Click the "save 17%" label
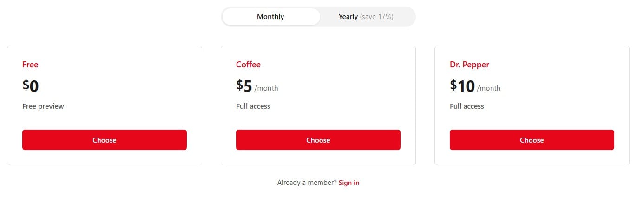Viewport: 644px width, 197px height. [x=377, y=17]
